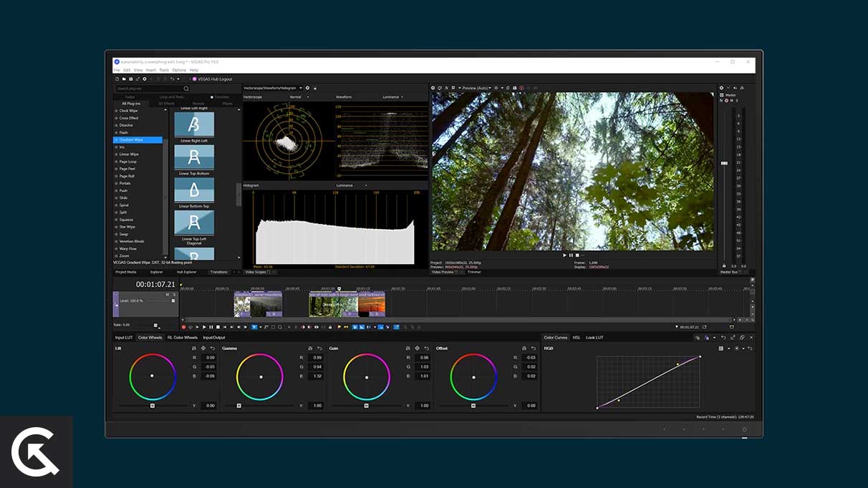Viewport: 868px width, 488px height.
Task: Click the upper point on RGB curve
Action: pyautogui.click(x=677, y=365)
